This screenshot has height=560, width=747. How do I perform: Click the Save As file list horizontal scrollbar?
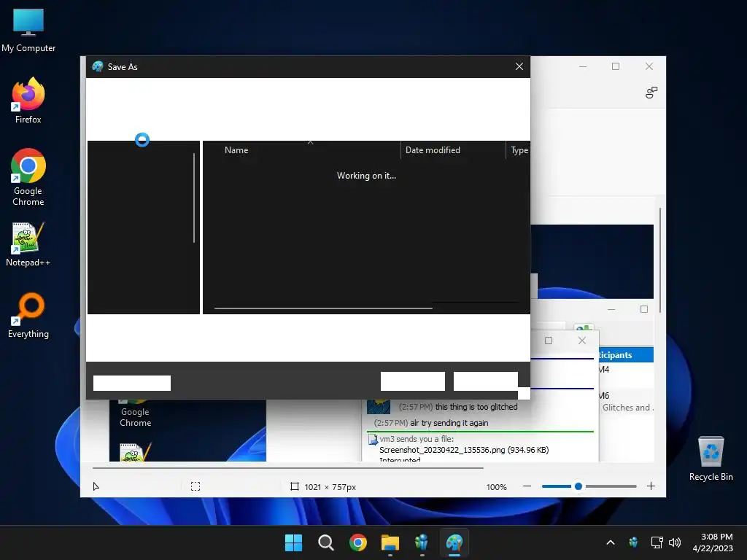(x=323, y=308)
